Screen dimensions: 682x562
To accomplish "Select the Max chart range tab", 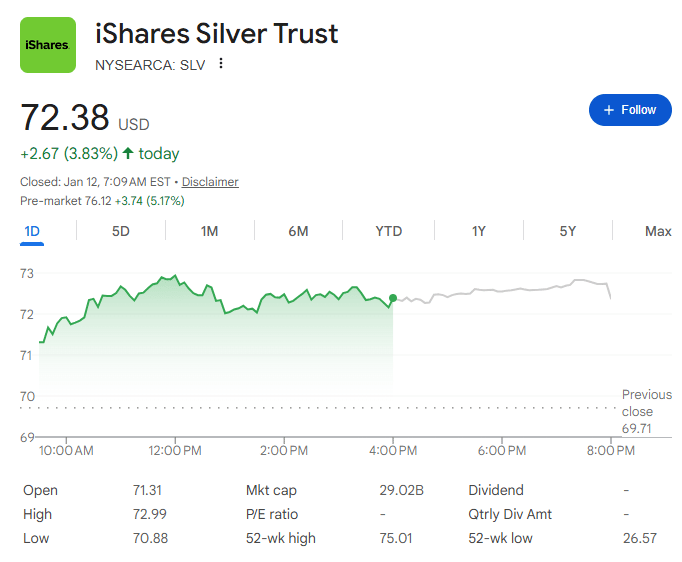I will click(x=657, y=231).
